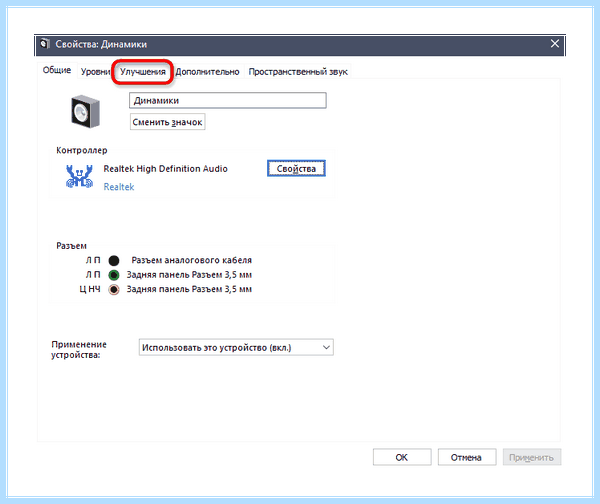Click the Realtek vendor link
The height and width of the screenshot is (504, 600).
[x=119, y=187]
